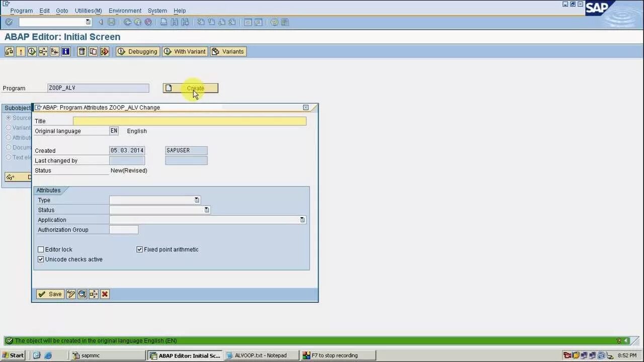This screenshot has height=362, width=644.
Task: Open the Help menu
Action: (x=180, y=11)
